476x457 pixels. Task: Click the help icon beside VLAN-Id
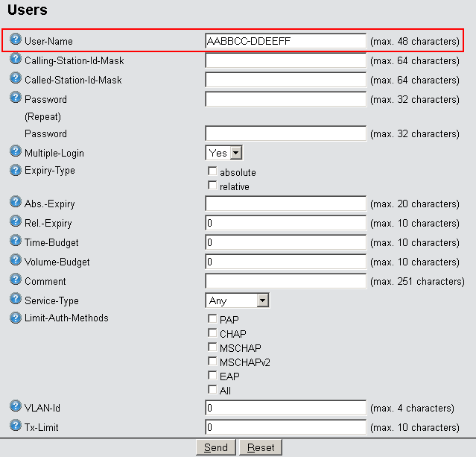click(16, 406)
